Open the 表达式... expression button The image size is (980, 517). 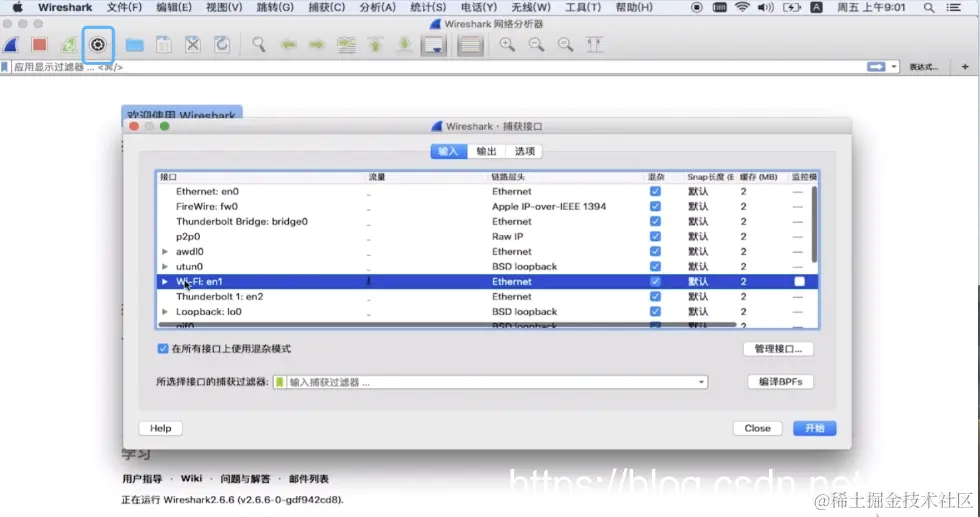coord(924,67)
